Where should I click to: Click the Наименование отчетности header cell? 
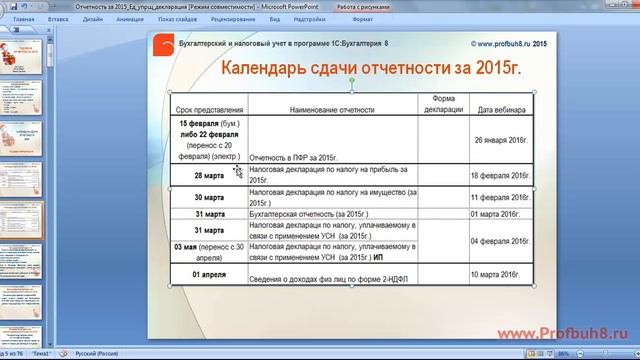(332, 104)
